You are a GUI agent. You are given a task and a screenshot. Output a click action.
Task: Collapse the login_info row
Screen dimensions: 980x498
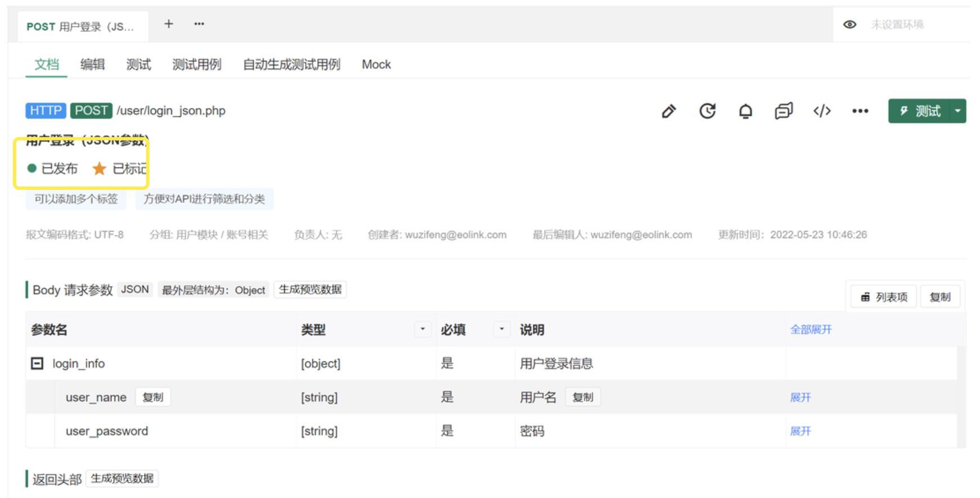(x=37, y=364)
